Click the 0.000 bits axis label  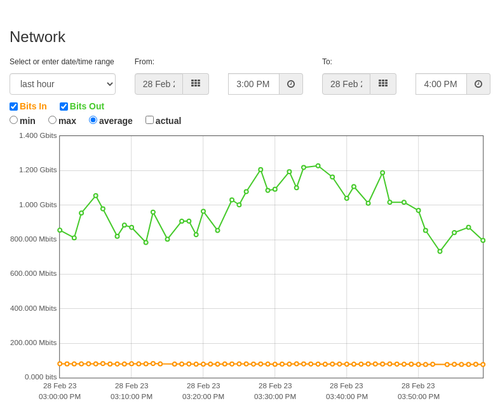coord(41,377)
